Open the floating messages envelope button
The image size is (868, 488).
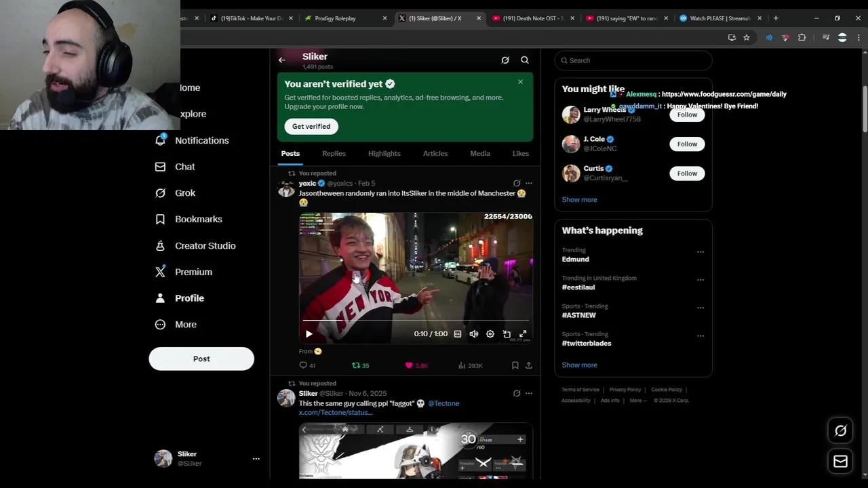click(840, 462)
